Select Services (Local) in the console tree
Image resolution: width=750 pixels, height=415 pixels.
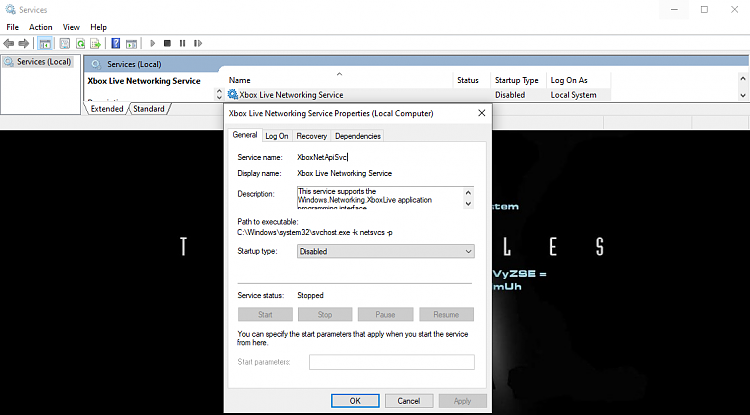tap(44, 62)
